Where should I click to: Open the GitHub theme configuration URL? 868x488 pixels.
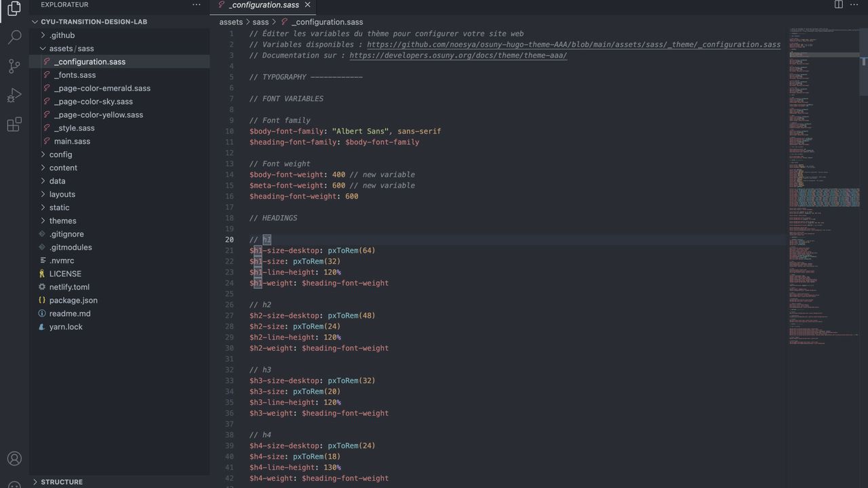(x=573, y=45)
